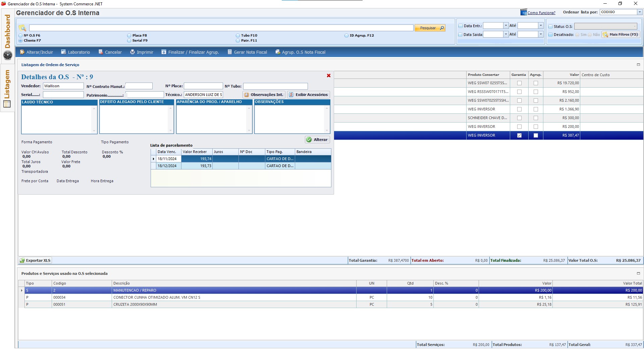The width and height of the screenshot is (644, 349).
Task: Select the Nº O.S F6 radio option
Action: click(21, 36)
